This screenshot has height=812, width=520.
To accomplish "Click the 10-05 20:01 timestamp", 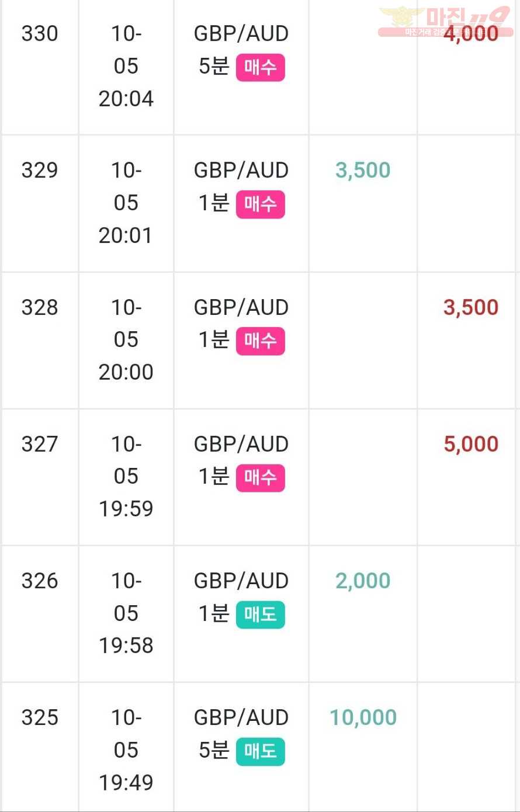I will (x=126, y=203).
